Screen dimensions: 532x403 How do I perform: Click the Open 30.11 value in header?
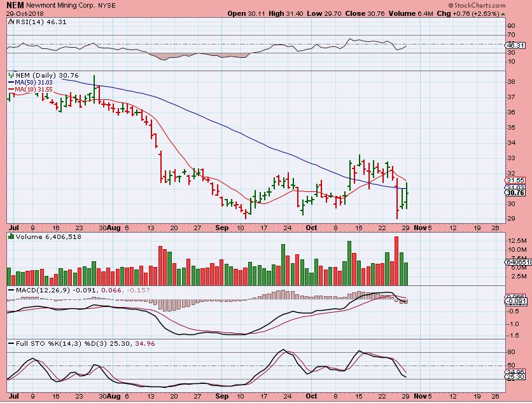[x=246, y=13]
